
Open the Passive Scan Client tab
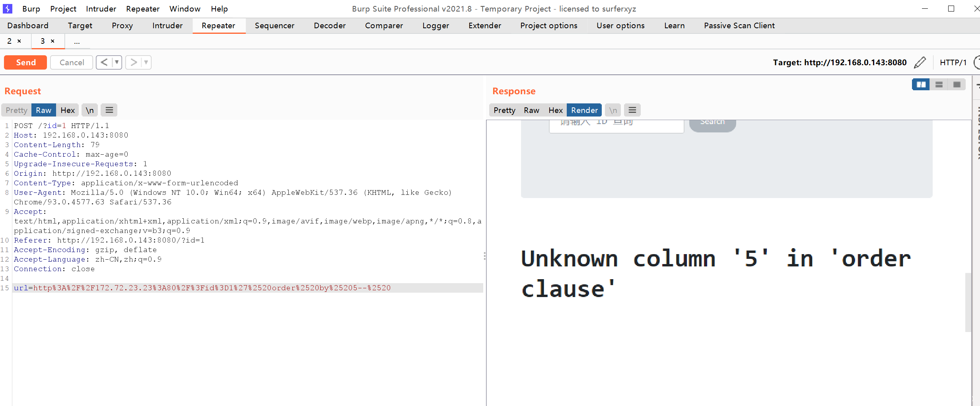coord(739,25)
